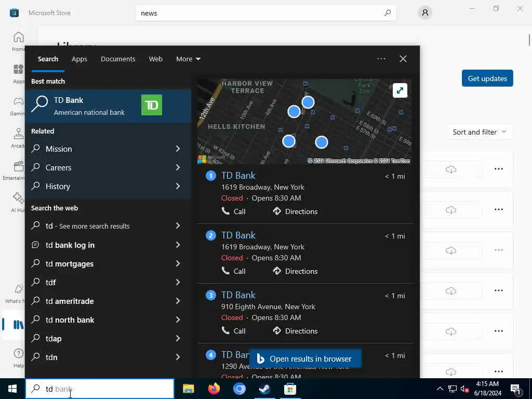
Task: Get directions to second TD Bank listing
Action: pos(295,271)
